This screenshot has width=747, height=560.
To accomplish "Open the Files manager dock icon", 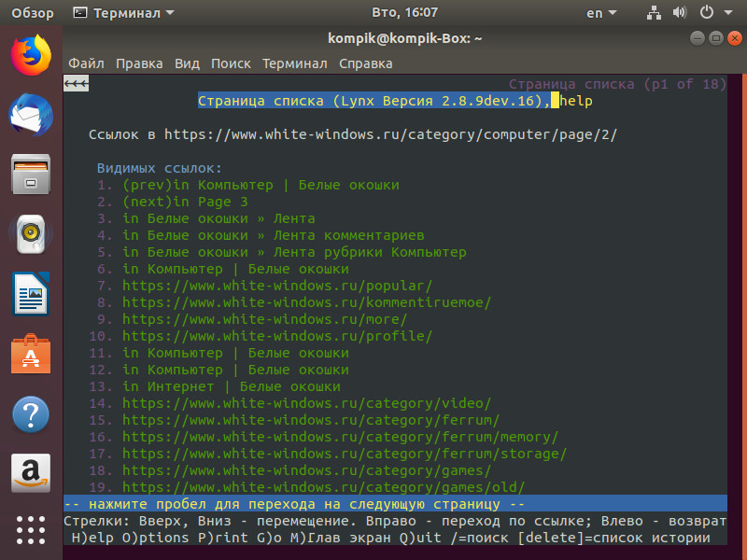I will 31,174.
